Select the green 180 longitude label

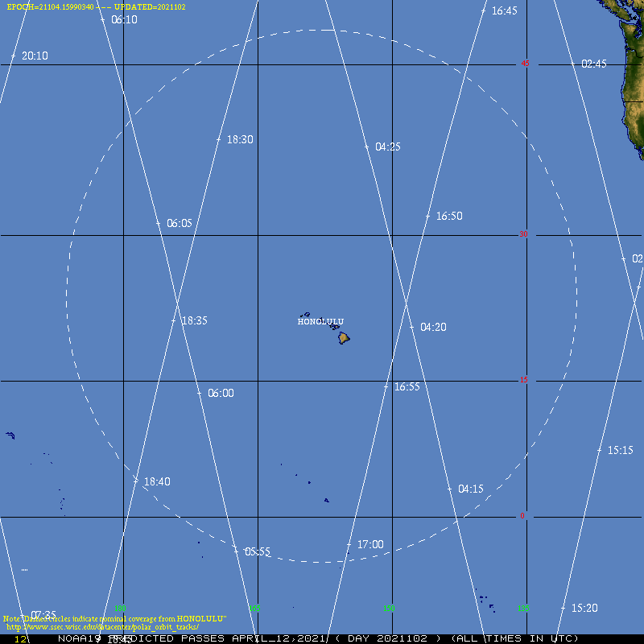click(x=120, y=609)
